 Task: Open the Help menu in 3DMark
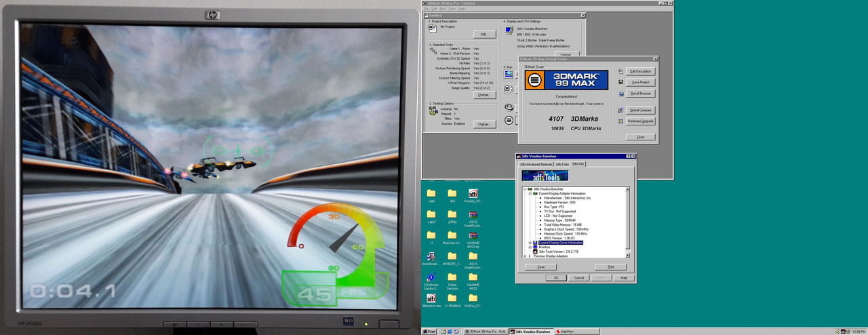462,9
